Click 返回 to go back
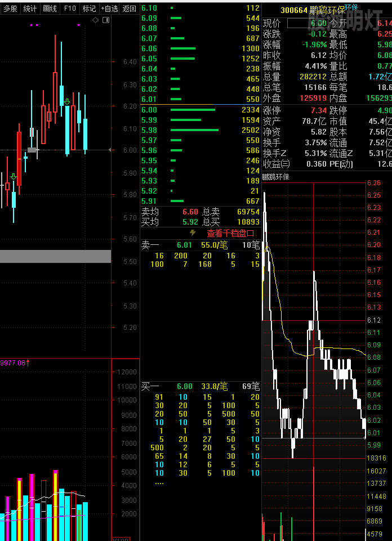 click(x=130, y=8)
